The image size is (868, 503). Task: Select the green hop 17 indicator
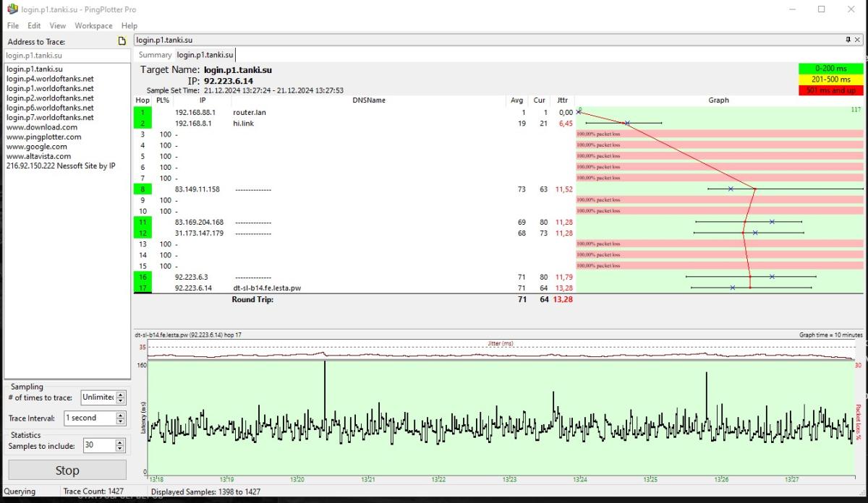[142, 288]
